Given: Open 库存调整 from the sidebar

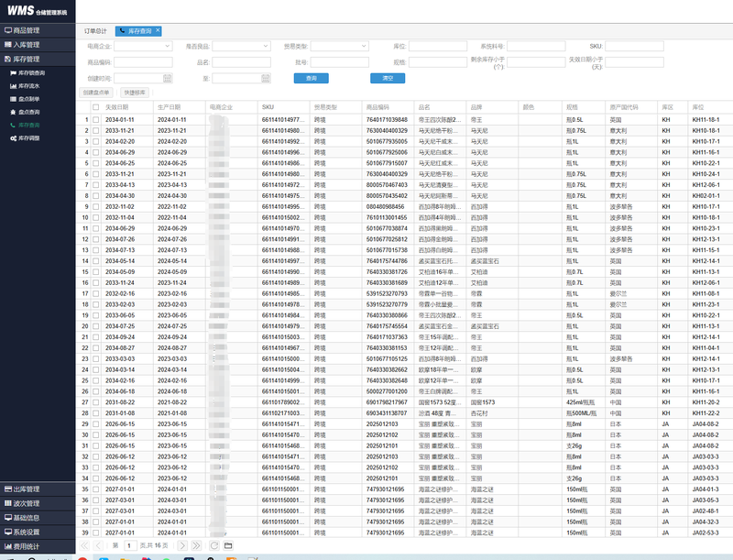Looking at the screenshot, I should (28, 138).
